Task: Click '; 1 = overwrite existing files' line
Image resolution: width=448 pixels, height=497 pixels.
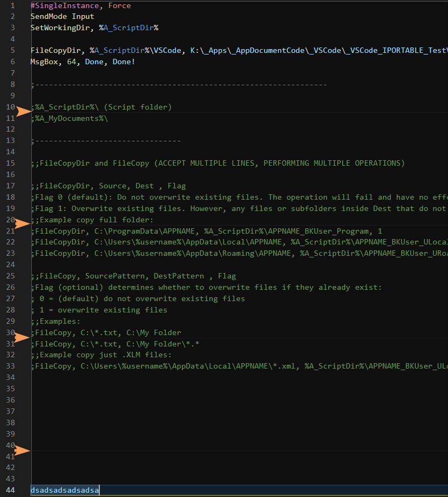Action: [x=99, y=310]
